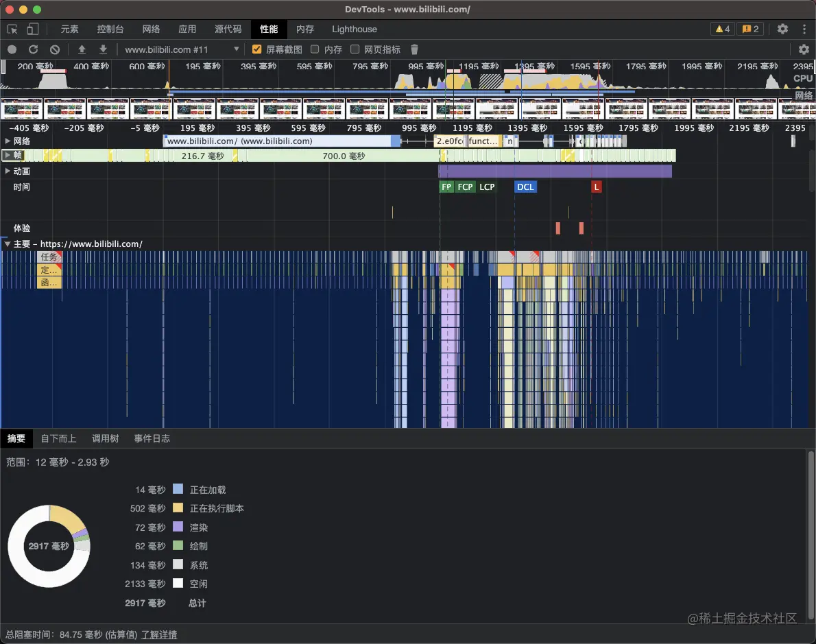The image size is (816, 644).
Task: Click the 总阻塞时间 84.75 毫秒 text
Action: (x=71, y=634)
